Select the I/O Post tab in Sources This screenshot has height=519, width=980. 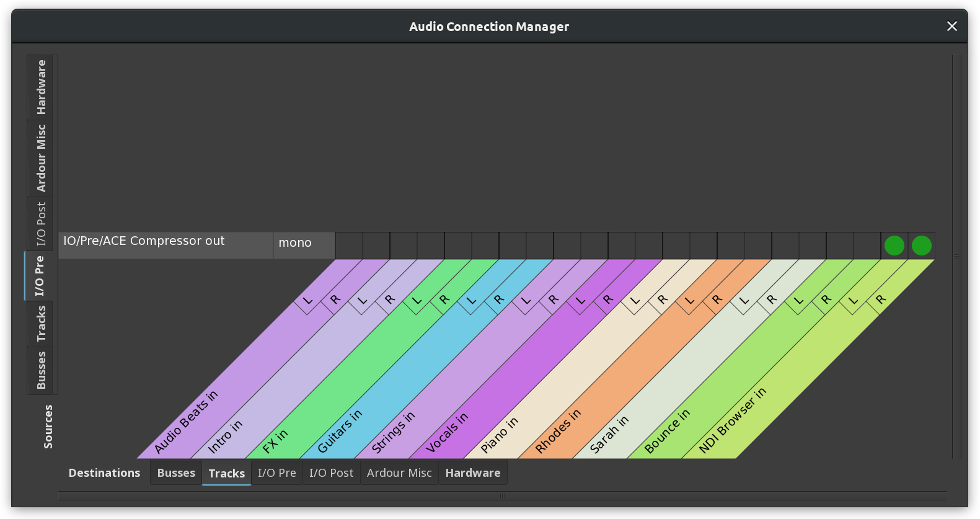click(x=41, y=224)
